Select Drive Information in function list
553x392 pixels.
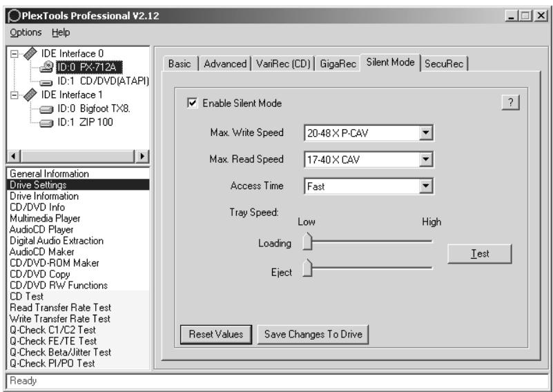[x=78, y=196]
